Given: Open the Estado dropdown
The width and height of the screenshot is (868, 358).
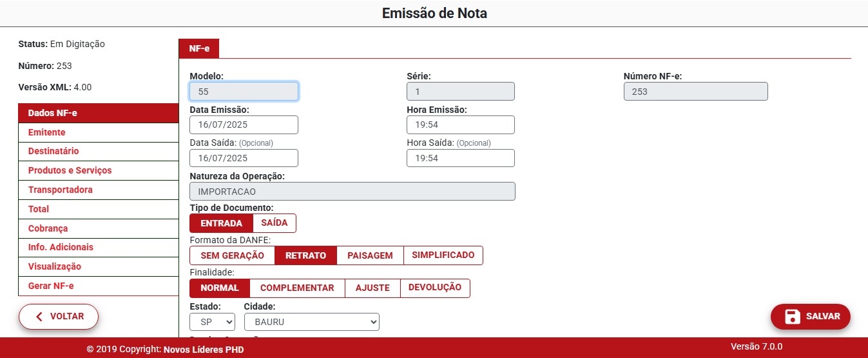Looking at the screenshot, I should click(x=212, y=321).
